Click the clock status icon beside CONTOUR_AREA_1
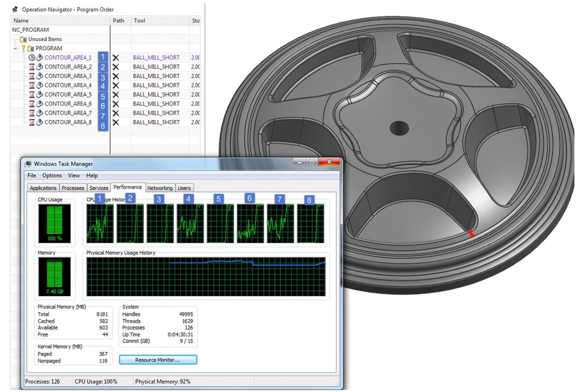The width and height of the screenshot is (577, 392). [x=32, y=57]
